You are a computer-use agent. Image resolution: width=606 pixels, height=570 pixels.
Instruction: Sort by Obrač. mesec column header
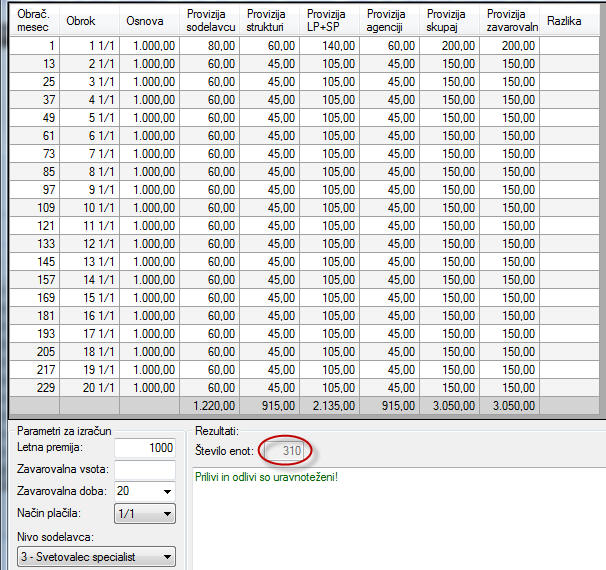coord(30,21)
